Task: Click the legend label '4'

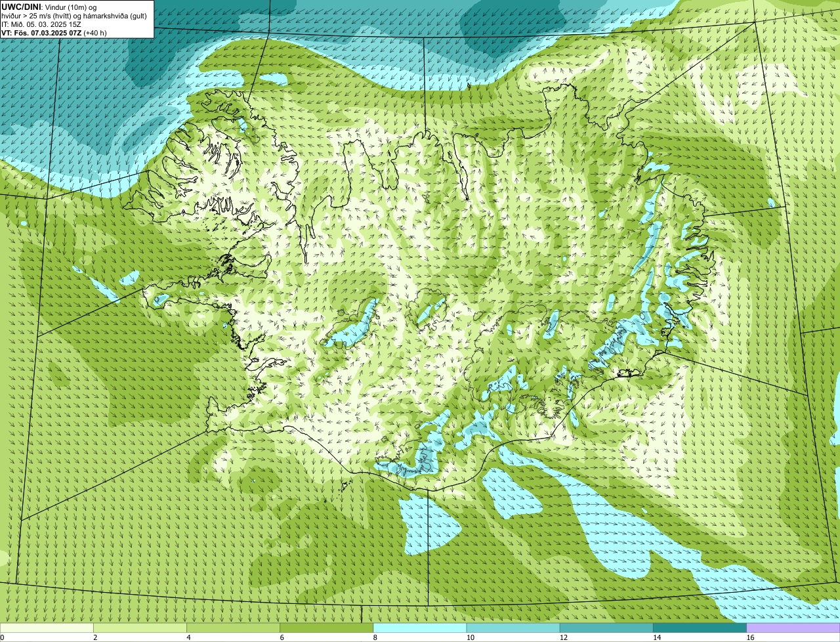Action: coord(188,637)
